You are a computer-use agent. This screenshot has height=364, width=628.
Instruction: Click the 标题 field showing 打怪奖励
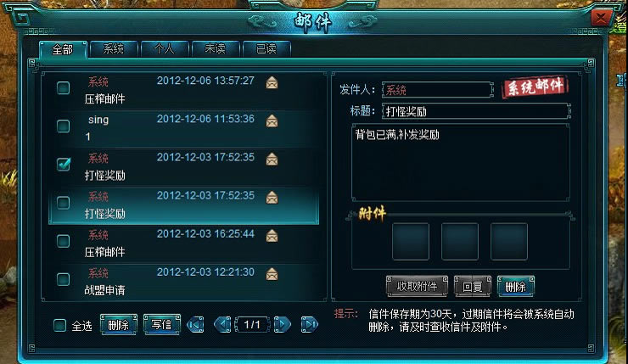point(477,111)
